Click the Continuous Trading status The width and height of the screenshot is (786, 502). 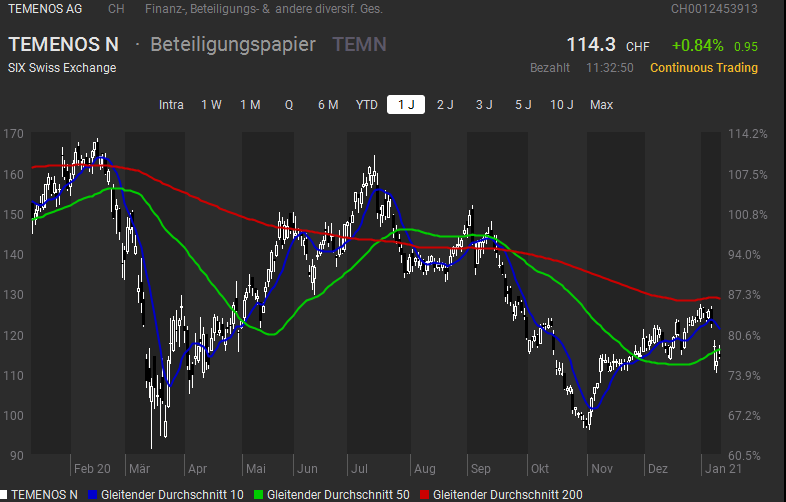704,68
